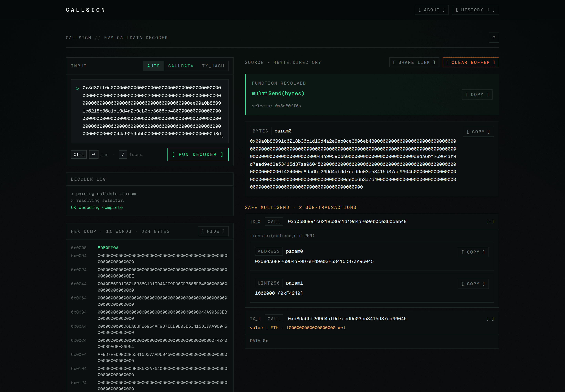Click the TX_1 CALL badge
Screen dimensions: 565x392
[x=274, y=319]
